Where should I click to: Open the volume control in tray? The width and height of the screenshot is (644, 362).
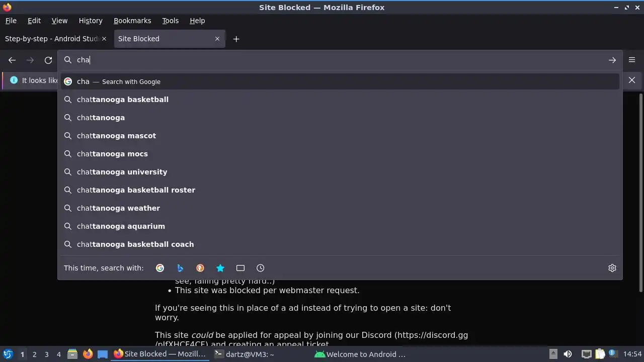click(568, 354)
